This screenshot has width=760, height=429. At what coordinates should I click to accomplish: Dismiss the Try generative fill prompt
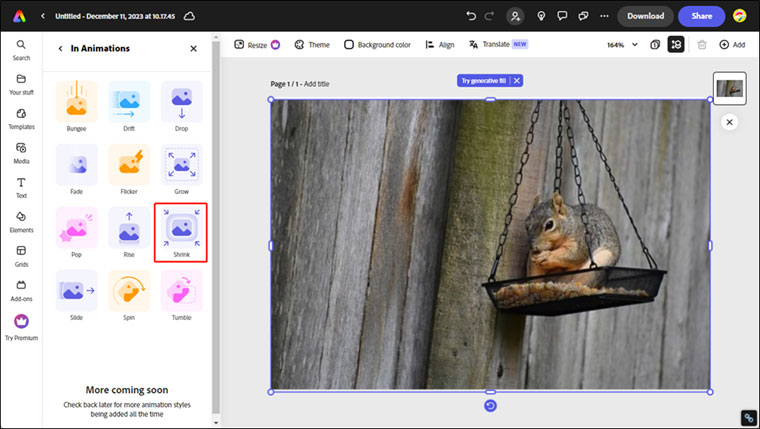517,80
